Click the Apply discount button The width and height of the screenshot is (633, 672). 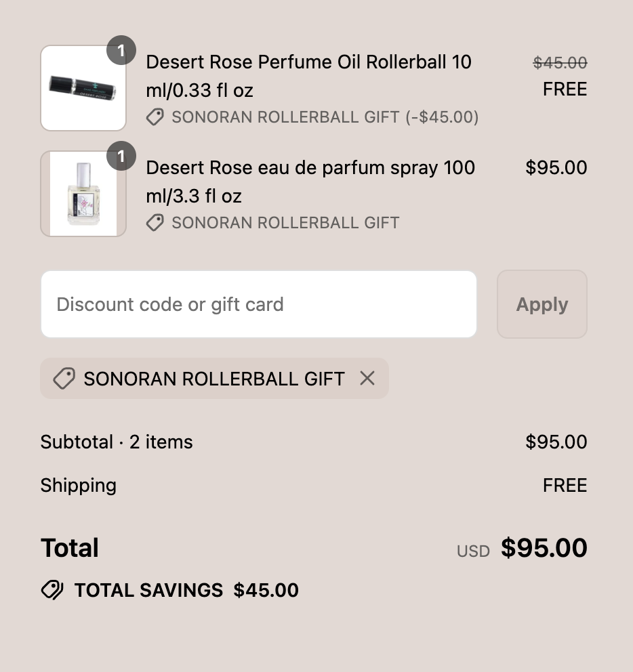542,304
